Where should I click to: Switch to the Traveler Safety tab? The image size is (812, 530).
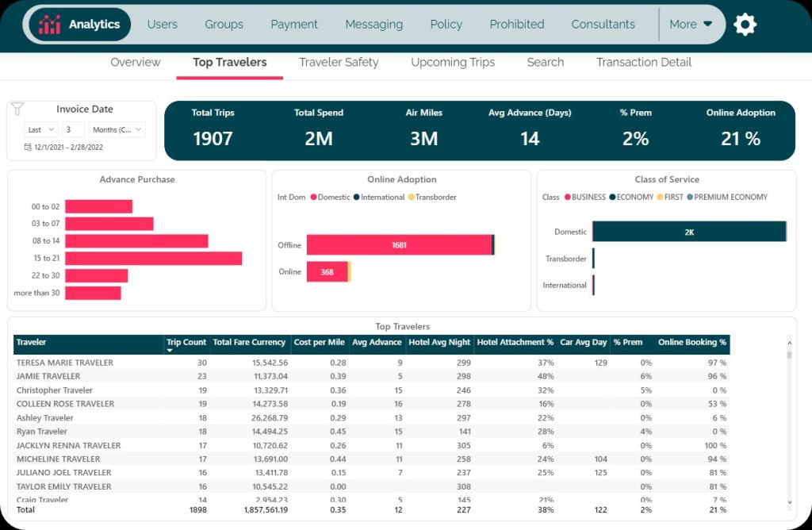pyautogui.click(x=339, y=62)
